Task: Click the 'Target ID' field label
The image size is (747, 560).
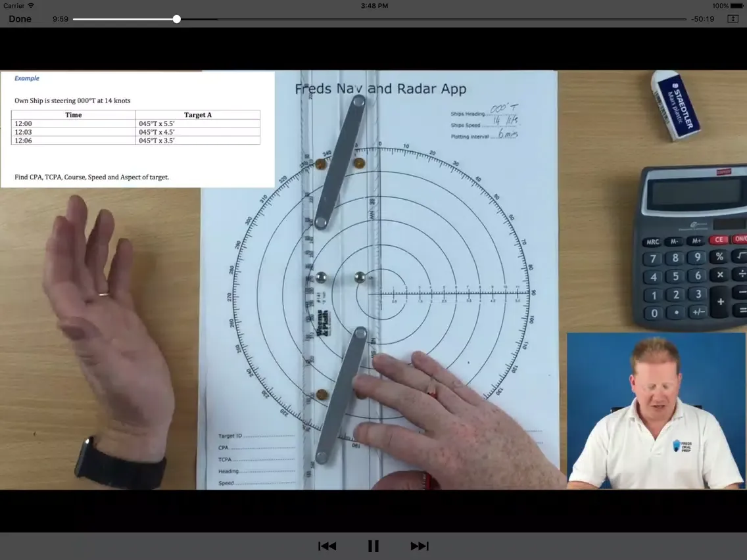Action: pos(230,436)
